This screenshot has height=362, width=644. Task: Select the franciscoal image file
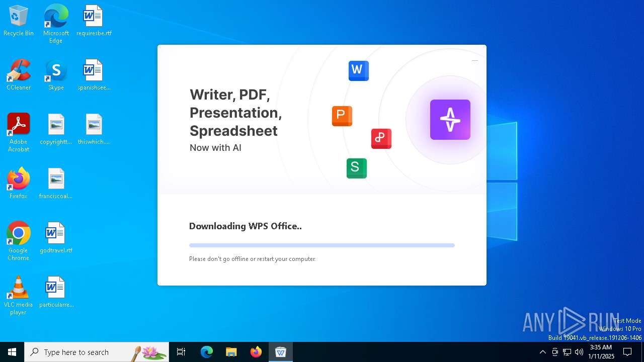(56, 184)
